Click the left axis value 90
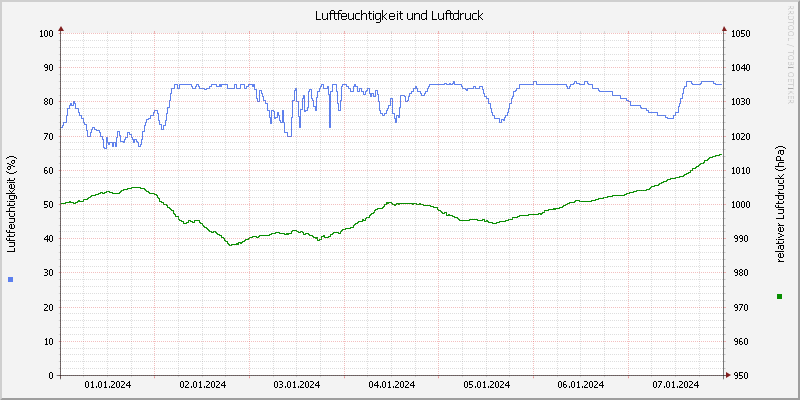 click(x=48, y=68)
